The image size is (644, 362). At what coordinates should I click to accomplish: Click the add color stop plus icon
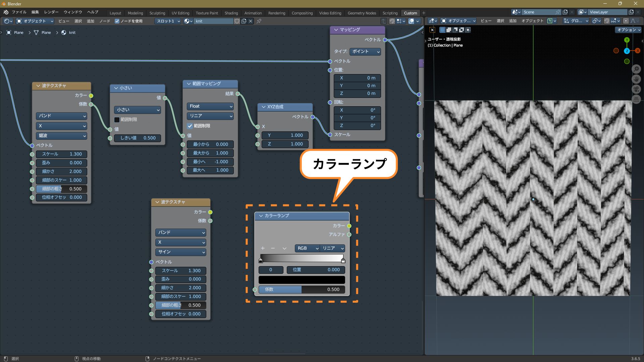[x=263, y=248]
